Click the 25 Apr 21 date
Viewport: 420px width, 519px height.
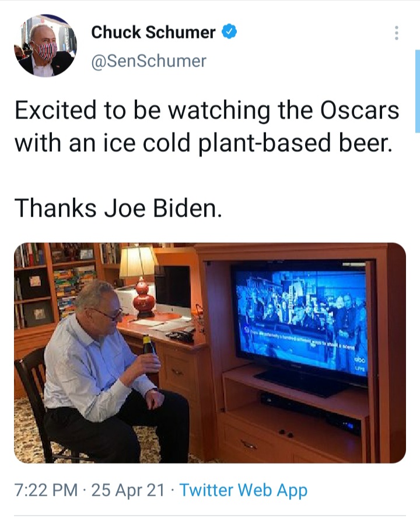(x=128, y=490)
